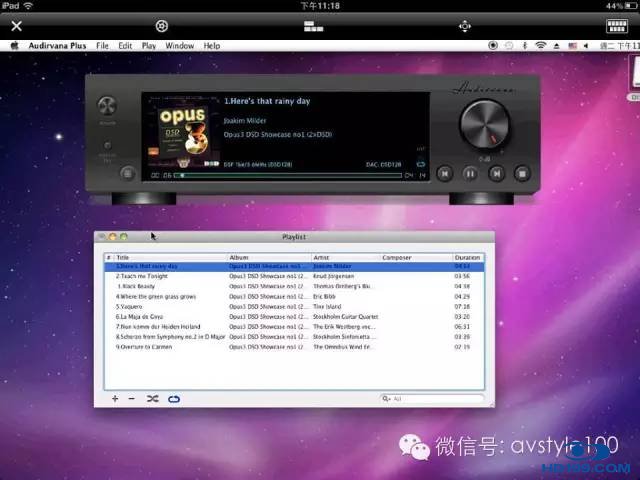640x480 pixels.
Task: Click the small round button below the fan-shaped button
Action: [107, 145]
